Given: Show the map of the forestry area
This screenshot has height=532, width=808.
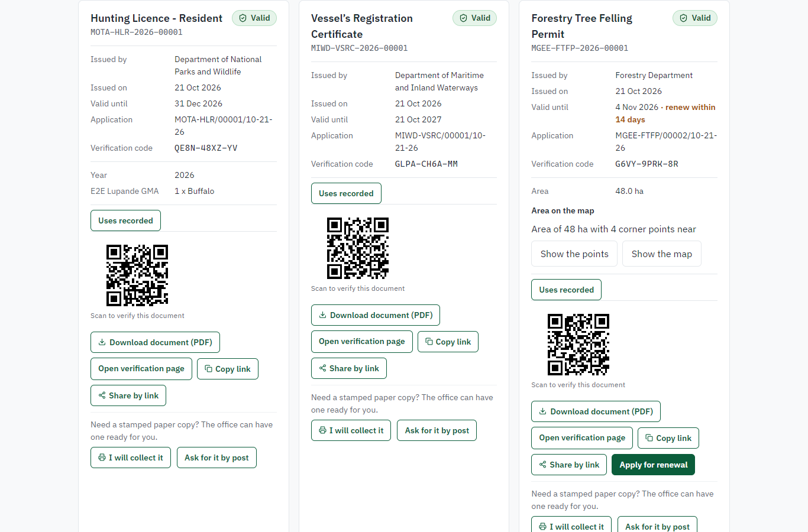Looking at the screenshot, I should coord(661,254).
